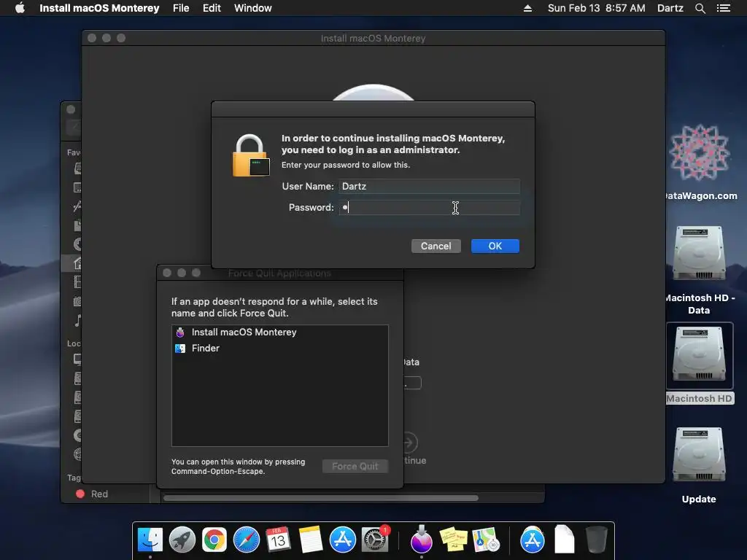The height and width of the screenshot is (560, 747).
Task: Select the Home item in Finder sidebar
Action: pos(77,262)
